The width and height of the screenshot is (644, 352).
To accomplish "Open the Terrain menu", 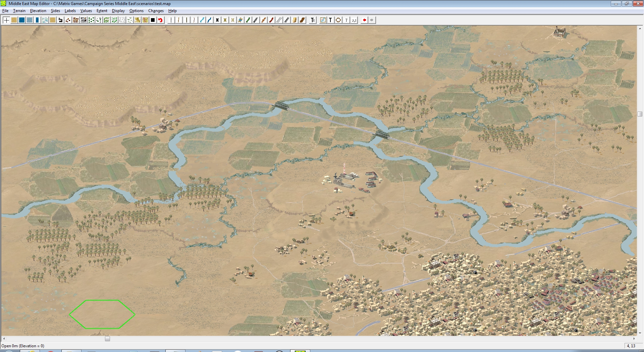I will (x=19, y=11).
